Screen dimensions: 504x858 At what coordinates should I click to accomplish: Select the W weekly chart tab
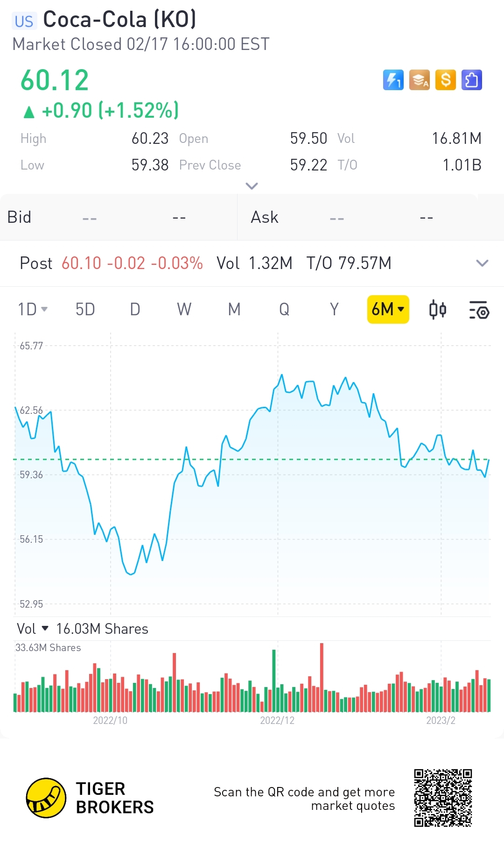tap(184, 309)
